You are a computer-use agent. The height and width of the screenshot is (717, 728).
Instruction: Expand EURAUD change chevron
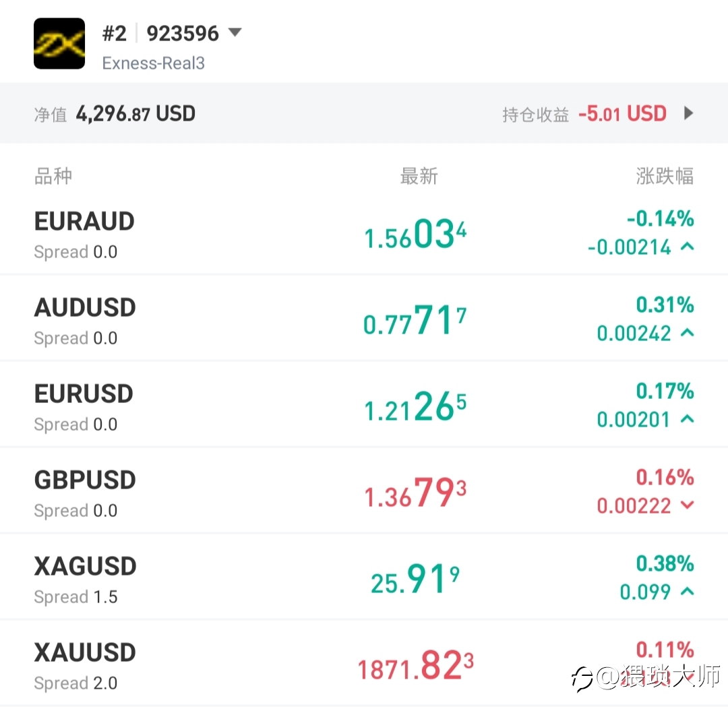(687, 247)
